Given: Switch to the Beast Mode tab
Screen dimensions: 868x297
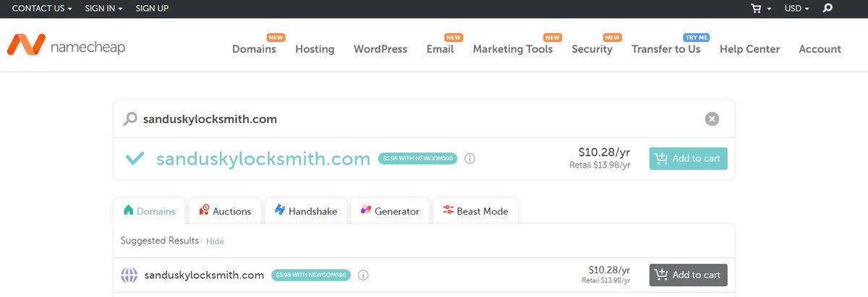Looking at the screenshot, I should 475,211.
